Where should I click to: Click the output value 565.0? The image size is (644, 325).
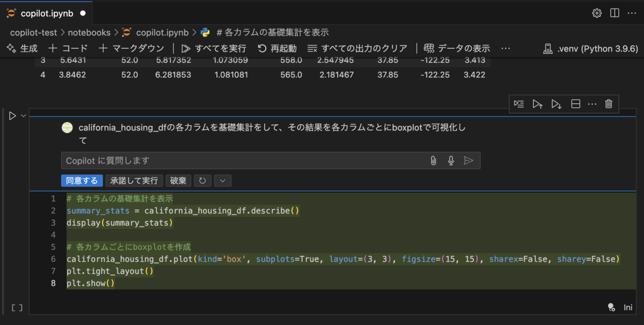(x=291, y=75)
